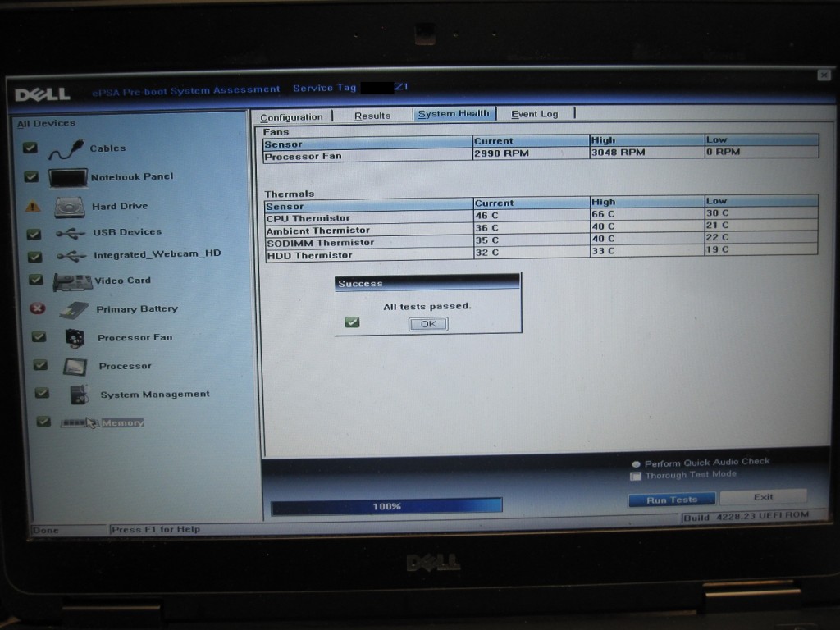Click the Exit button
The width and height of the screenshot is (840, 630).
pos(764,496)
